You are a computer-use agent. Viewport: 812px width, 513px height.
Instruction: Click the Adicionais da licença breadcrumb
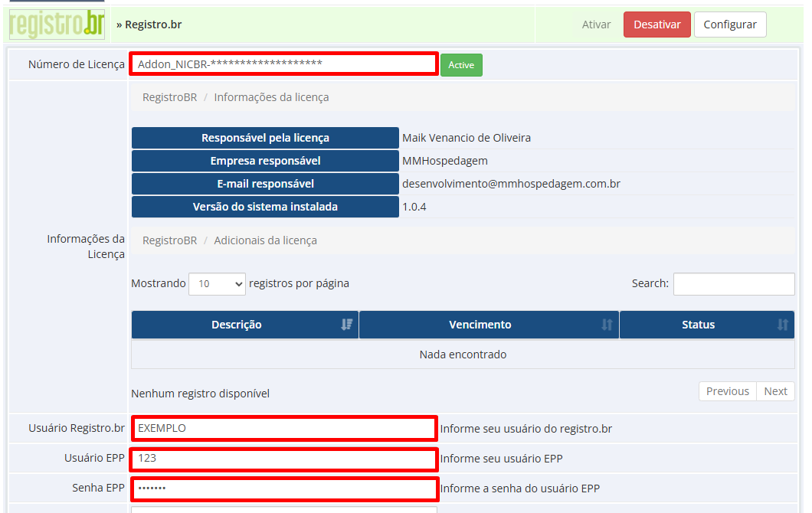(266, 240)
